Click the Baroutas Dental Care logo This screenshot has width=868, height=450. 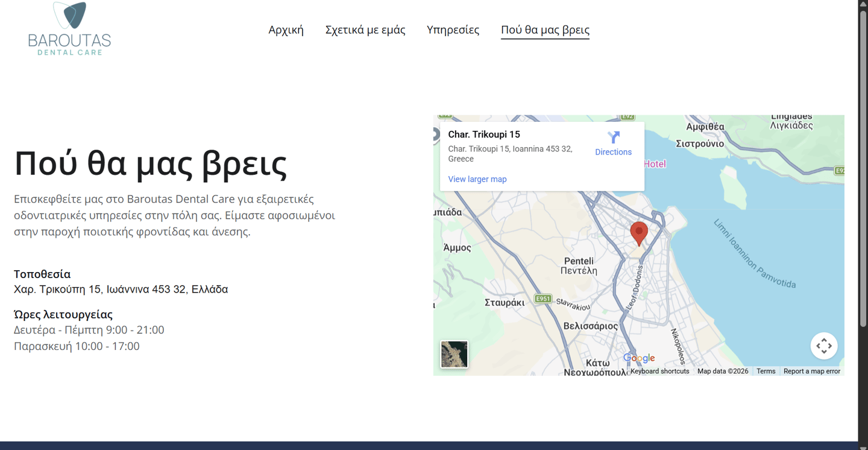pyautogui.click(x=69, y=28)
